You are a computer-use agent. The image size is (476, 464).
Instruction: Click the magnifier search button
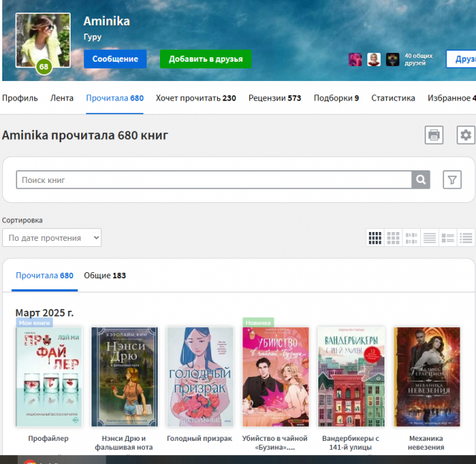pos(422,179)
